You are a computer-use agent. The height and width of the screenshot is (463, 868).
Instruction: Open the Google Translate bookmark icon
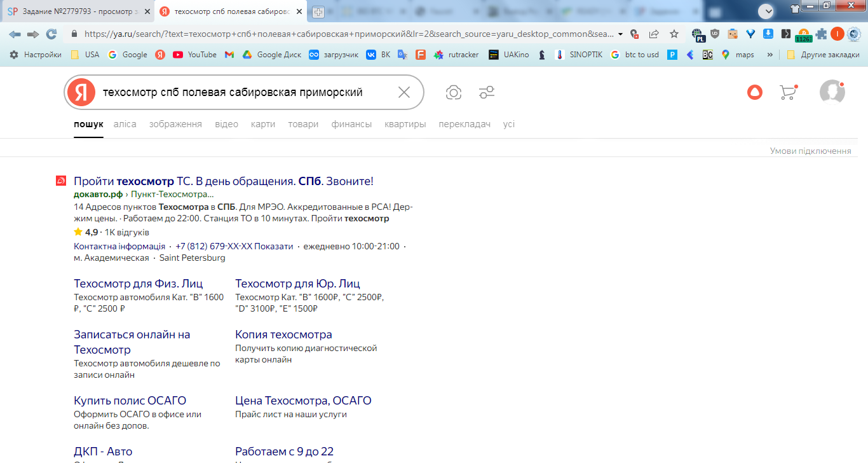click(x=402, y=55)
